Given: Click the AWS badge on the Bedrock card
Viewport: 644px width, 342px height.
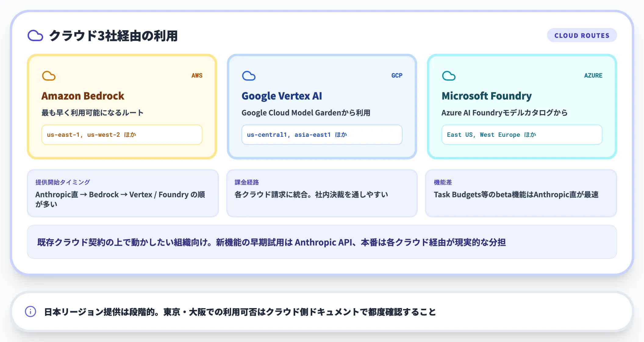Looking at the screenshot, I should [x=197, y=75].
